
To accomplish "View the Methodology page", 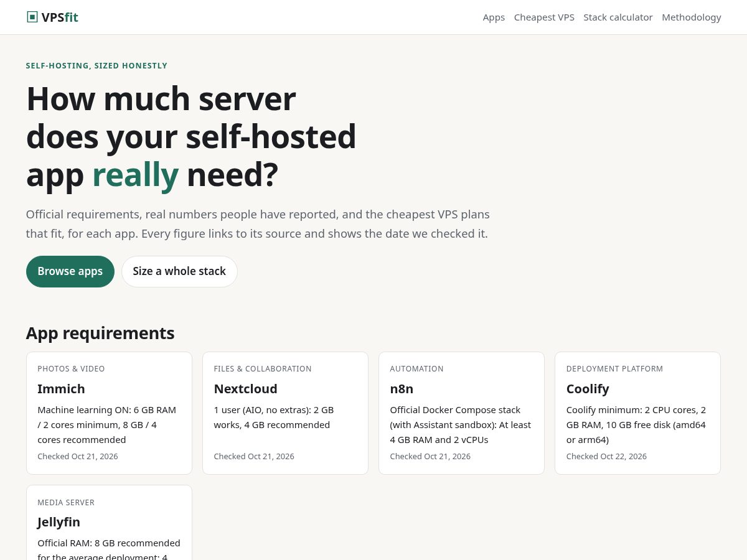I will coord(692,17).
